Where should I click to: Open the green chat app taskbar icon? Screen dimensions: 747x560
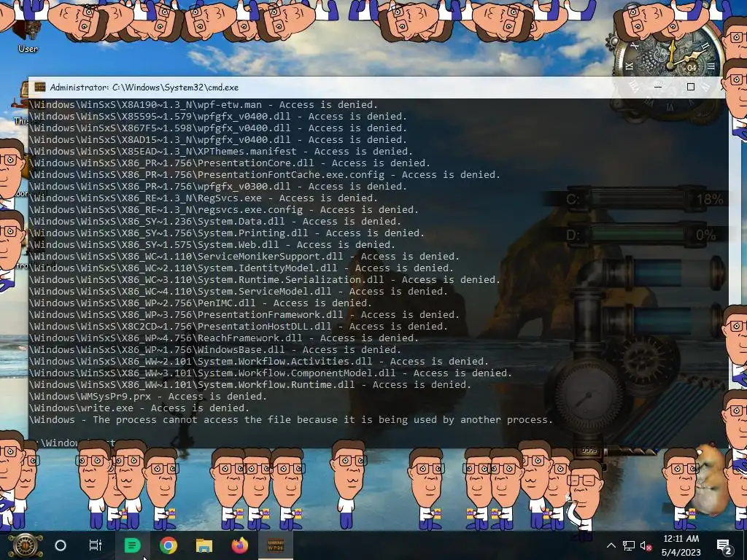point(133,545)
